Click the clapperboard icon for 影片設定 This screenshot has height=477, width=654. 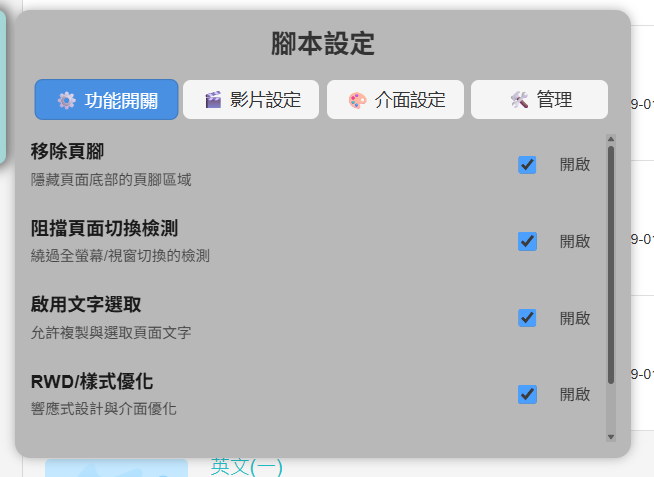(x=212, y=100)
